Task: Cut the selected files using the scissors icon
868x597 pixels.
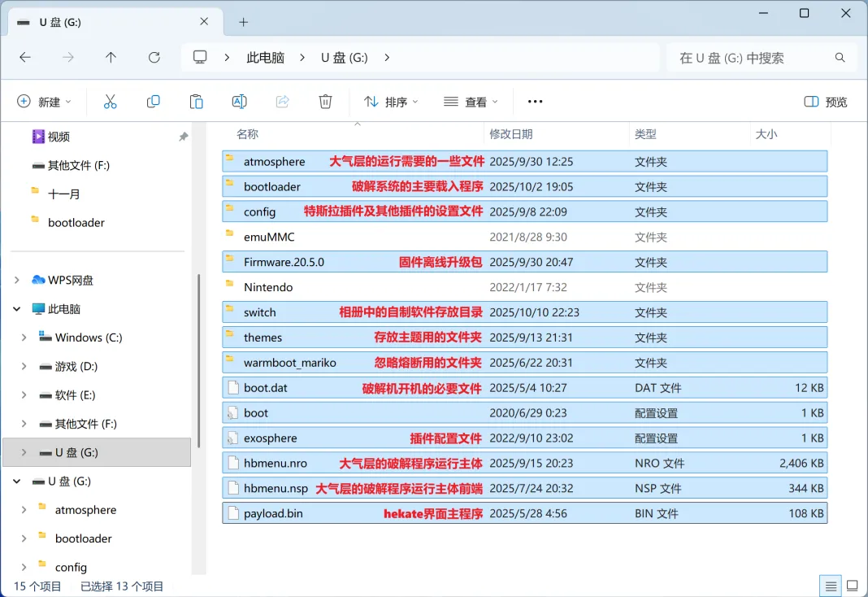Action: [110, 101]
